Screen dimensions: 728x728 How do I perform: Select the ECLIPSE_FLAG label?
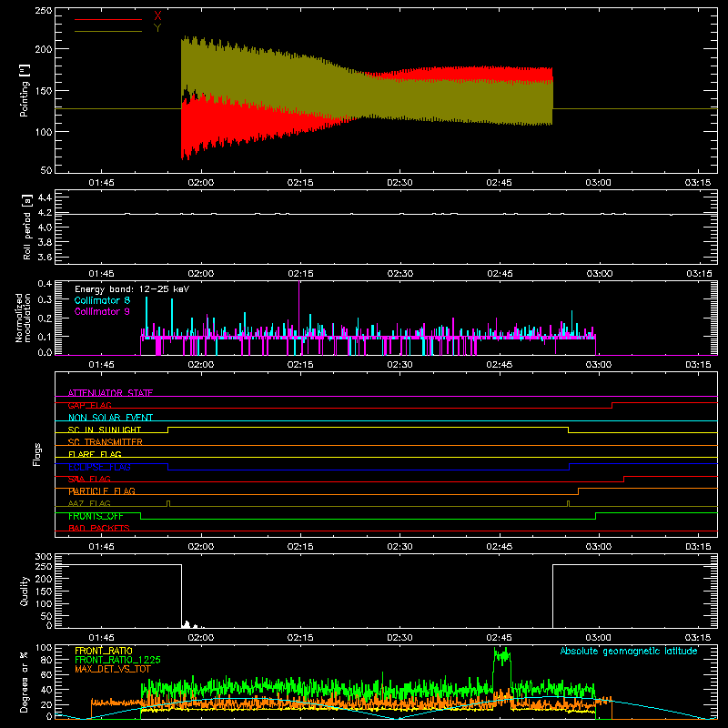(99, 467)
